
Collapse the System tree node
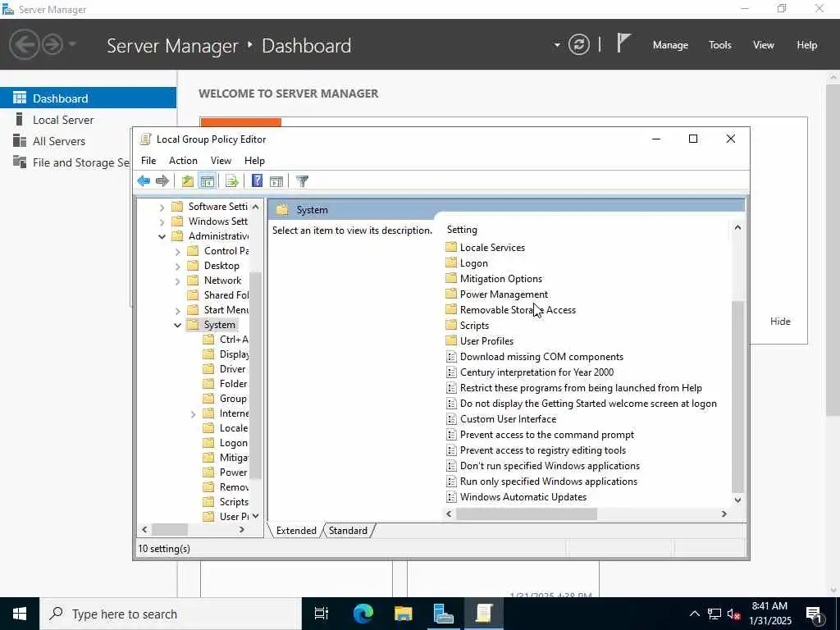(x=177, y=325)
